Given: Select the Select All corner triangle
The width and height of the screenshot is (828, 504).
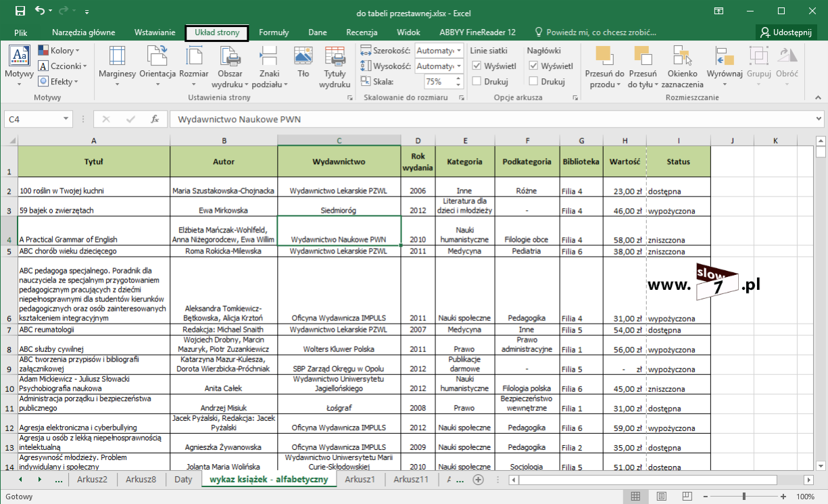Looking at the screenshot, I should coord(12,141).
